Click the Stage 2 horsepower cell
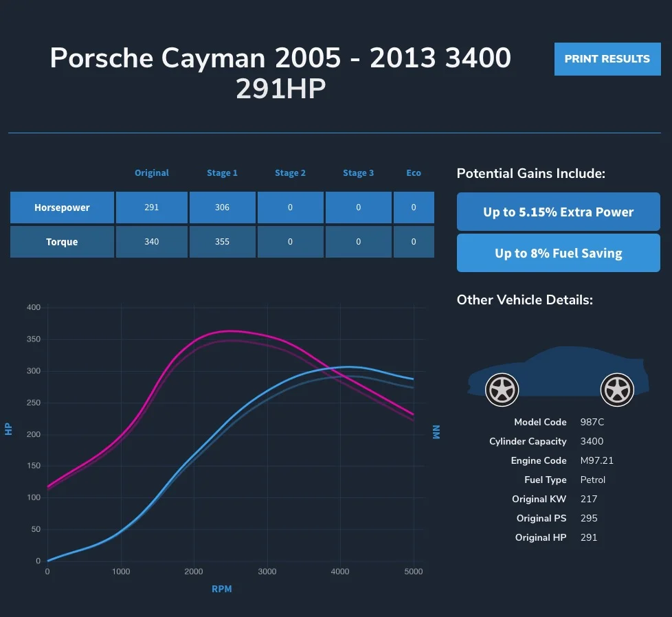 click(x=290, y=207)
